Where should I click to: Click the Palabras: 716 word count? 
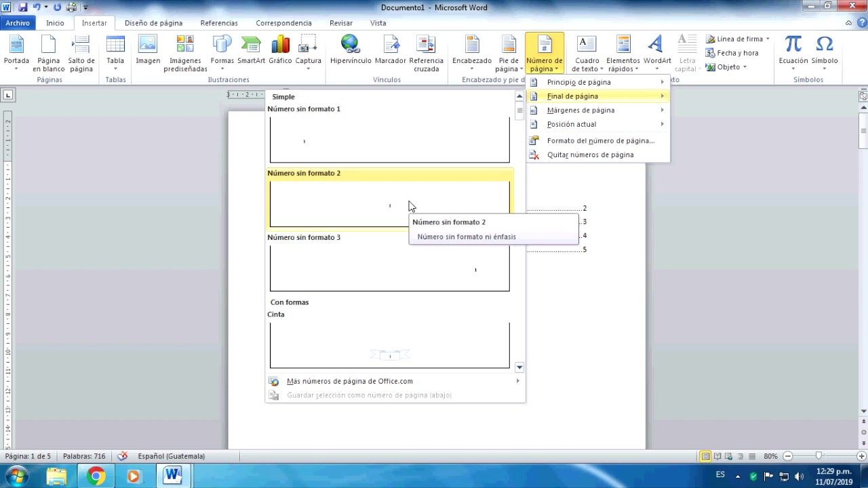[84, 456]
